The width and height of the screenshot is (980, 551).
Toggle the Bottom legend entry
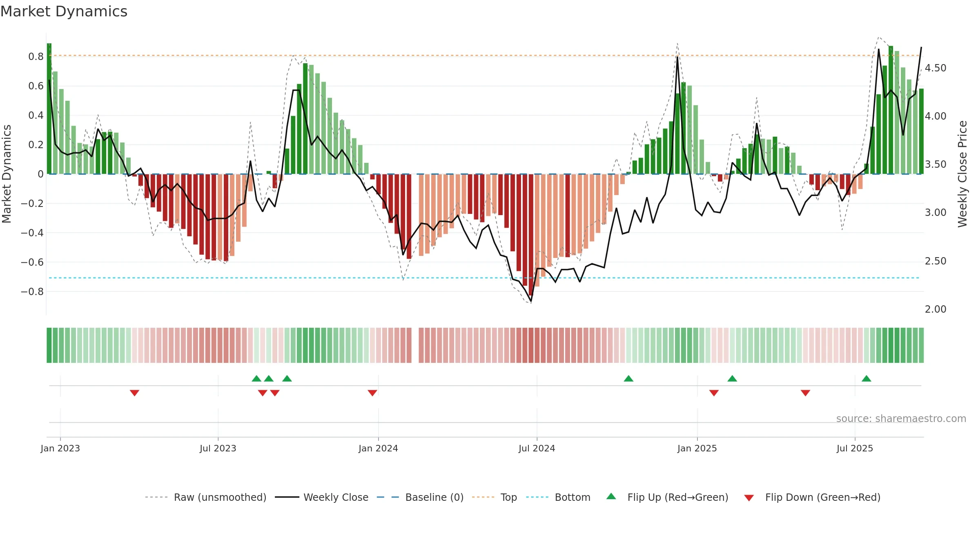558,497
